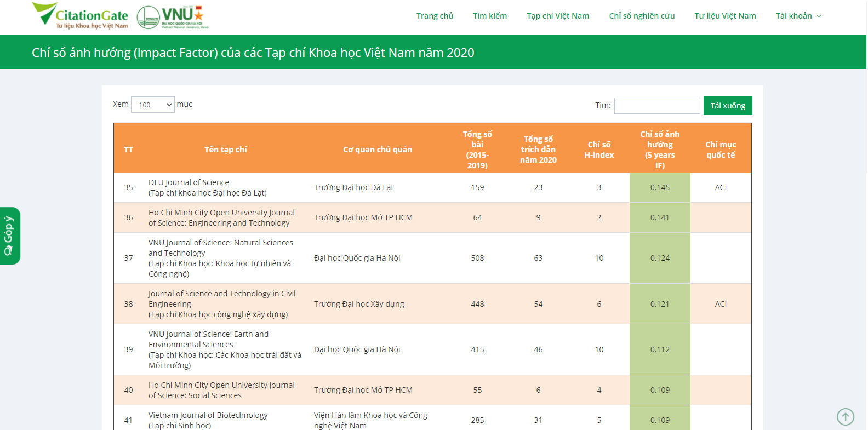
Task: Sort by Tổng số trích dẫn năm 2020
Action: (538, 150)
